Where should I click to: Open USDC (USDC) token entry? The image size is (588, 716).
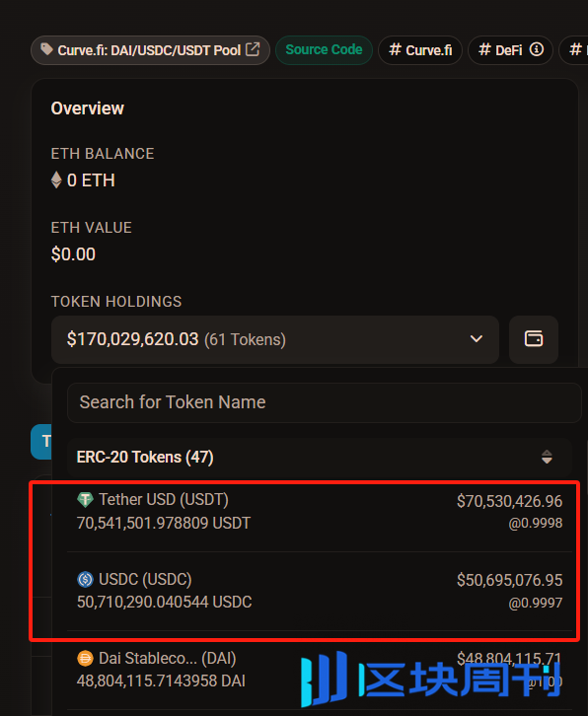click(x=320, y=591)
